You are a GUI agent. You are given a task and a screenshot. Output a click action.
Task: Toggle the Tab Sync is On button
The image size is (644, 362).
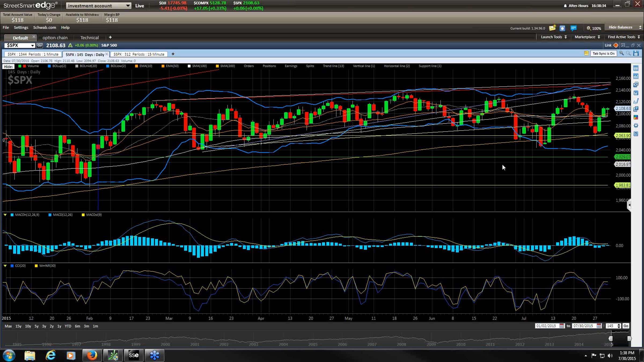(603, 53)
